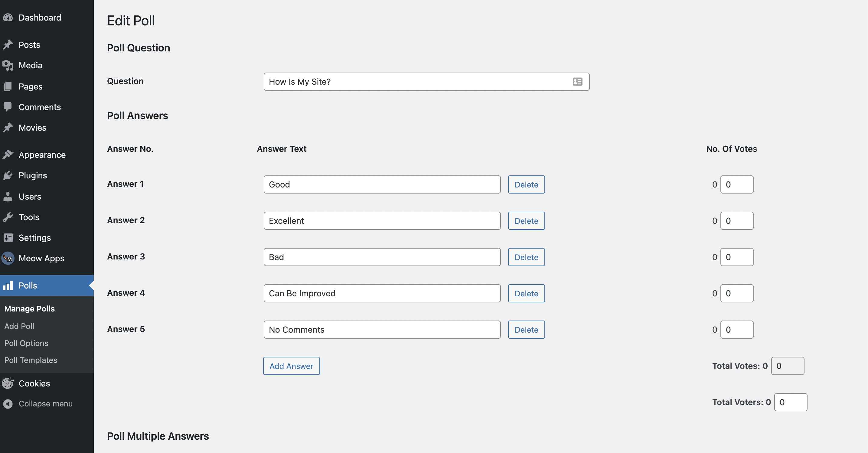Focus the Total Votes number field
This screenshot has height=453, width=868.
click(788, 366)
